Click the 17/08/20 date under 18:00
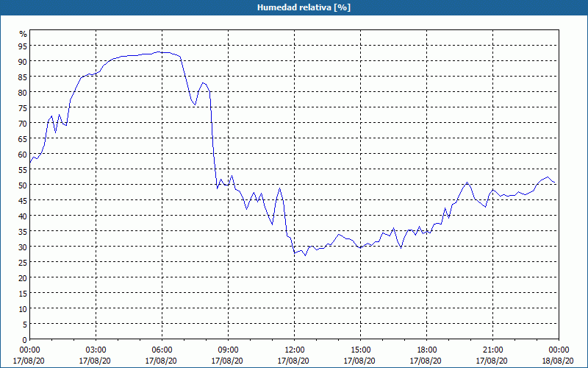The width and height of the screenshot is (588, 368). (x=426, y=361)
